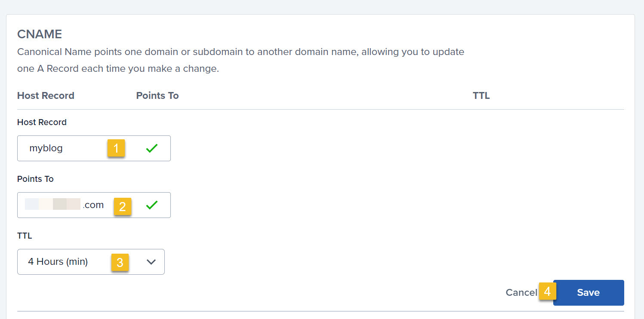Open the TTL dropdown chevron arrow

tap(151, 262)
